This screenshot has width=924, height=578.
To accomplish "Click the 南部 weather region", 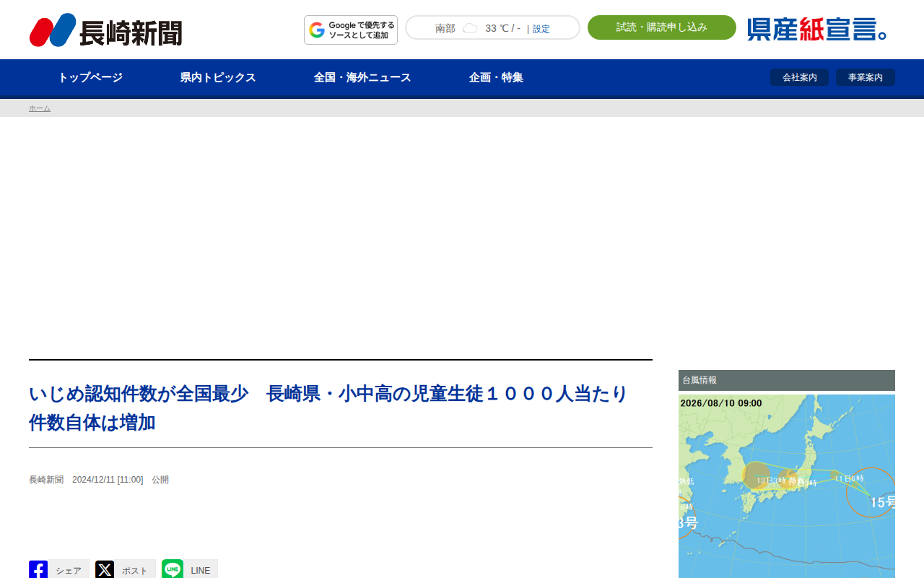I will 445,28.
